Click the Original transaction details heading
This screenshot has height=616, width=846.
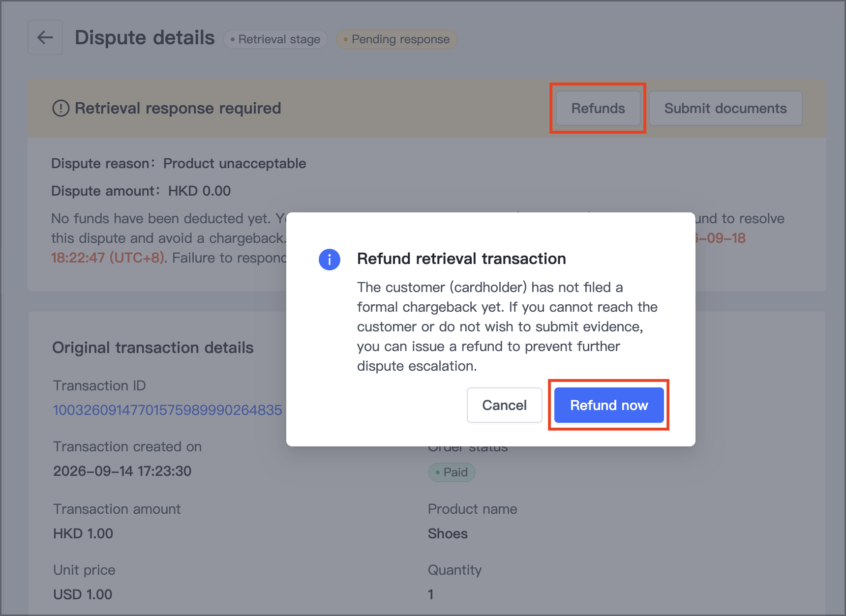153,348
